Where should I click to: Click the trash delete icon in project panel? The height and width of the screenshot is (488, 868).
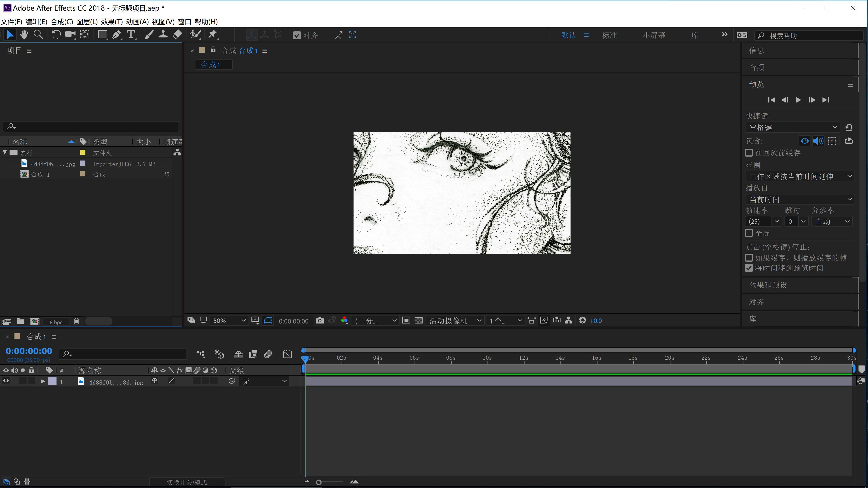pos(76,321)
